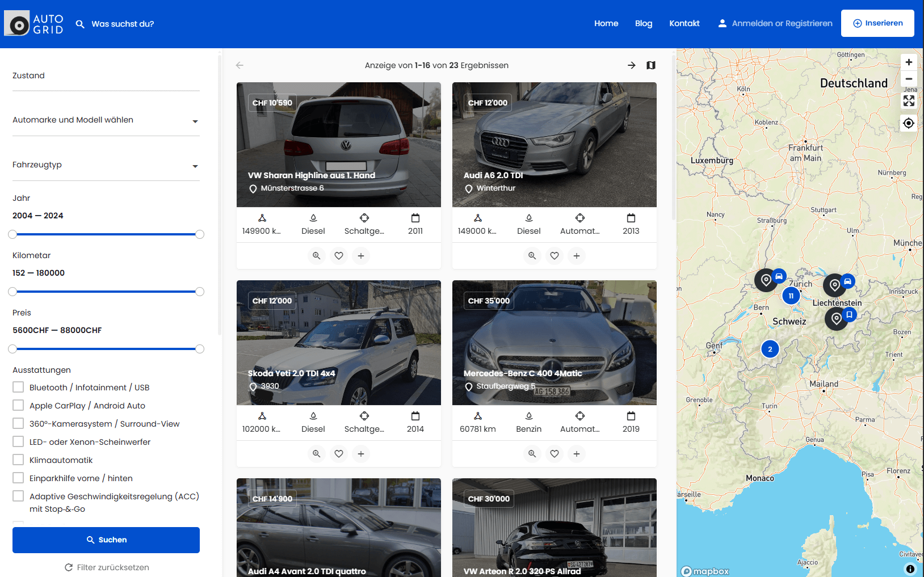Enable Adaptive Geschwindigkeitsregelung (ACC) filter
The width and height of the screenshot is (924, 577).
coord(18,496)
